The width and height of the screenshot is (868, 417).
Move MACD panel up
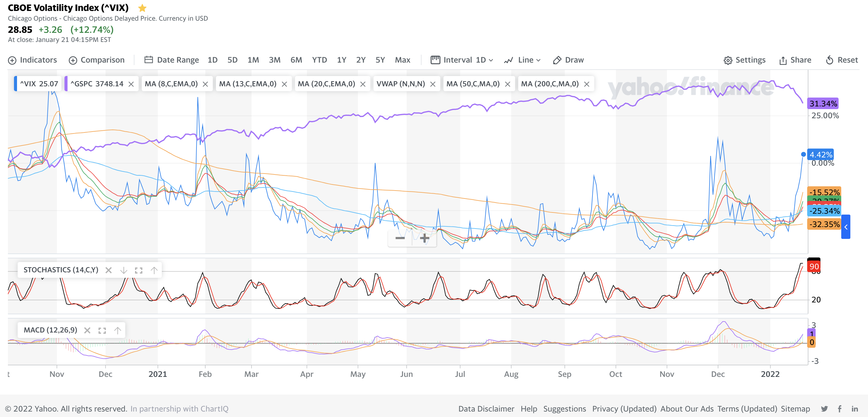point(117,330)
